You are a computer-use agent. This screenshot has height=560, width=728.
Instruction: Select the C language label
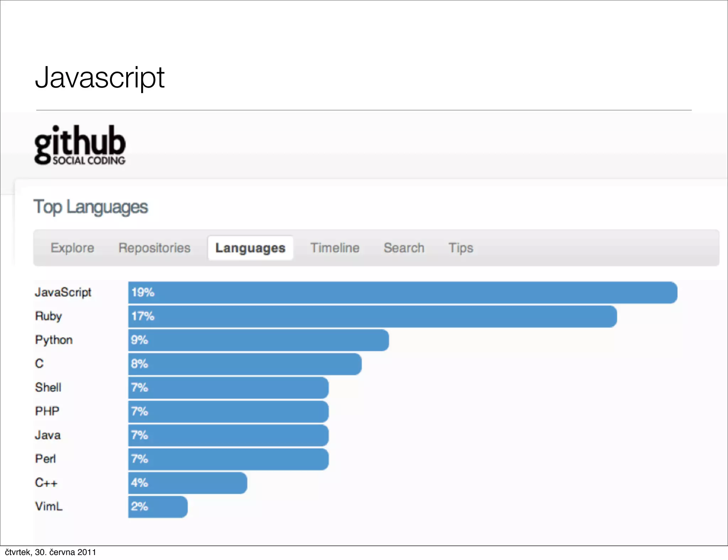tap(39, 364)
